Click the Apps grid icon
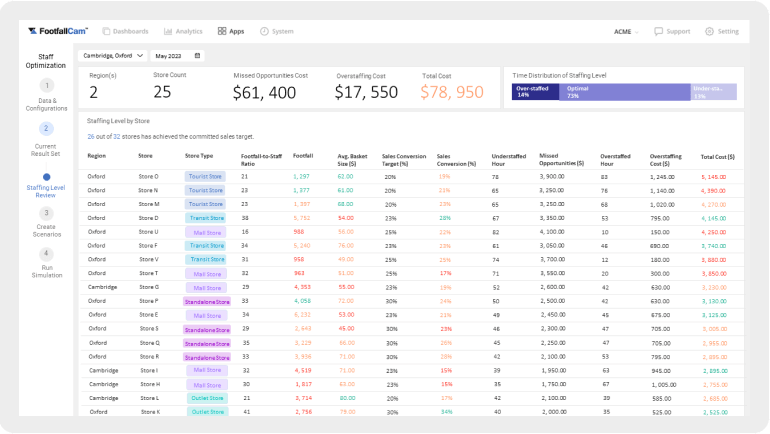The height and width of the screenshot is (434, 770). [x=222, y=31]
